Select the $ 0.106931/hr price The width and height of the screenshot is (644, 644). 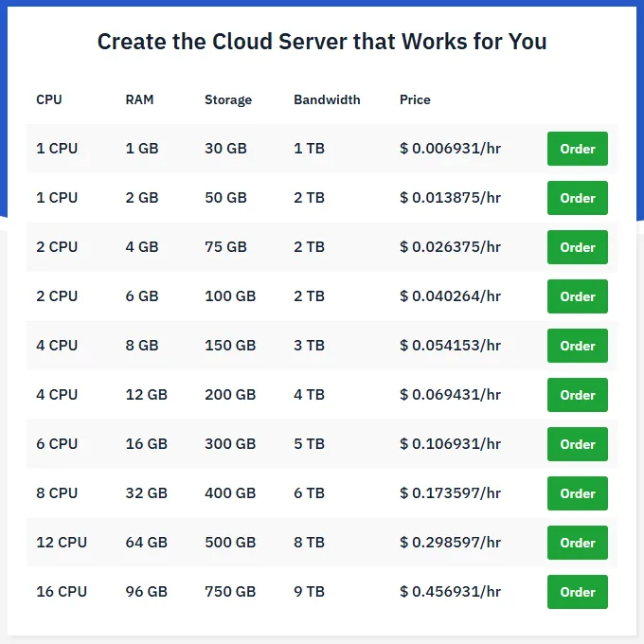(450, 444)
